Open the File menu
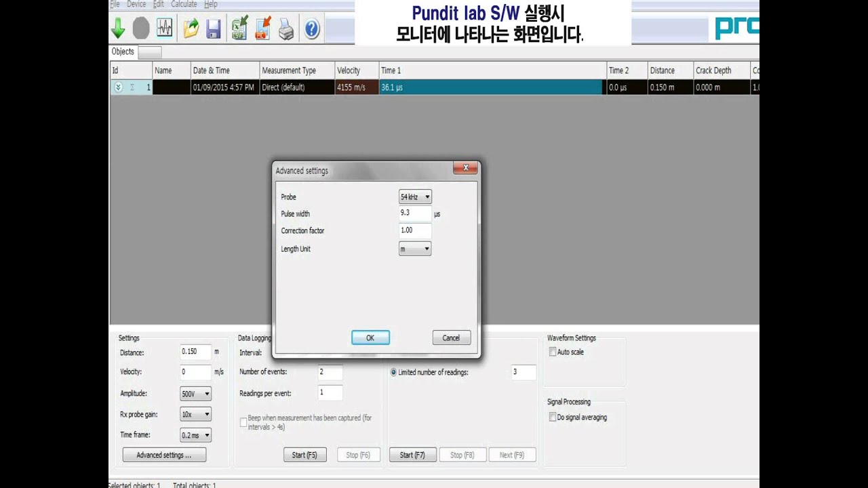This screenshot has height=488, width=868. (114, 4)
